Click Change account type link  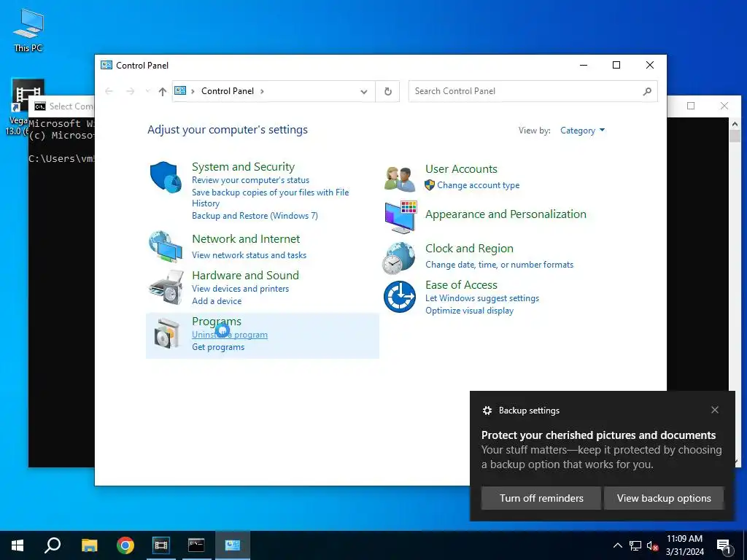tap(479, 185)
